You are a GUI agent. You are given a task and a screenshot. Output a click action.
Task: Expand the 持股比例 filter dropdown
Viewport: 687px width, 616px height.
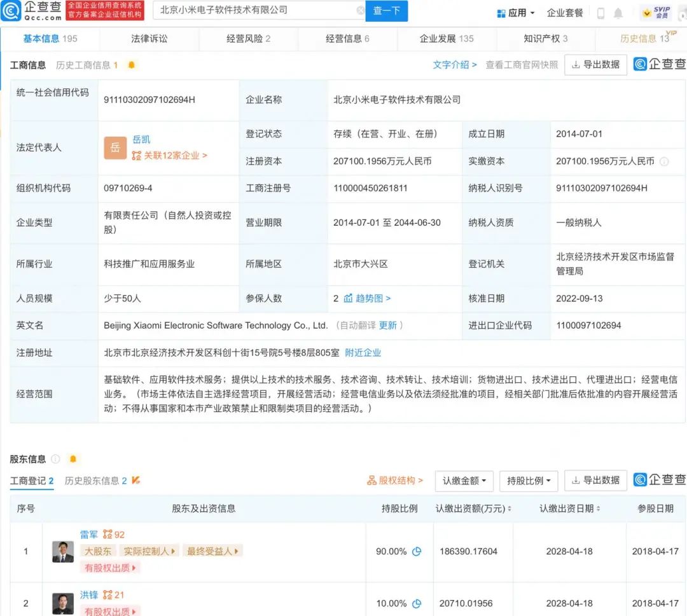[529, 481]
